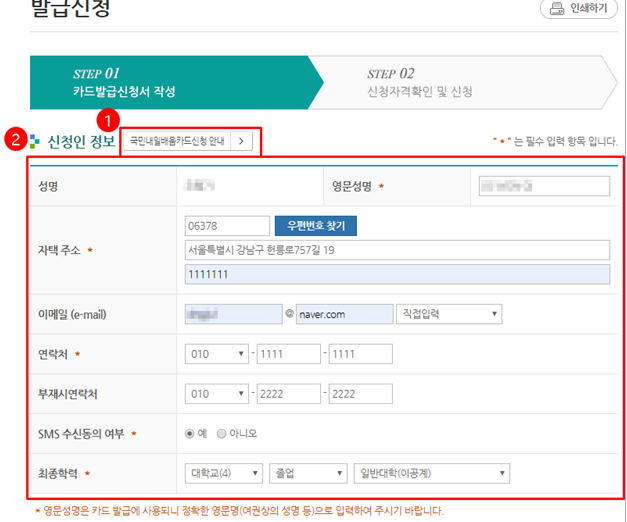
Task: Click the email ID input field
Action: (234, 314)
